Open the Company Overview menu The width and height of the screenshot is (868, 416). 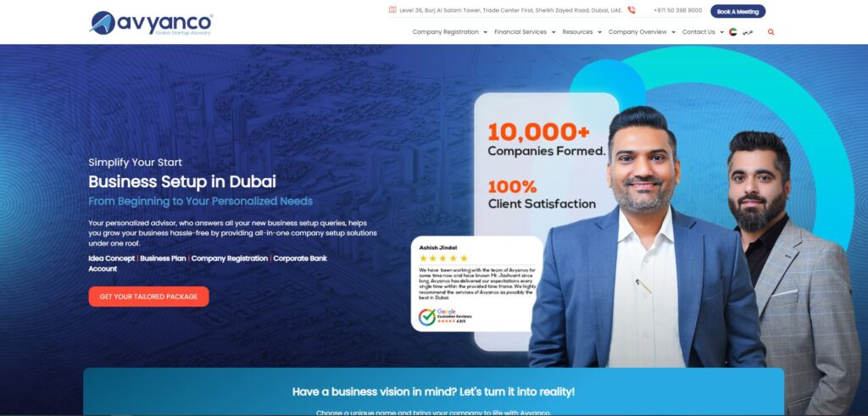point(637,32)
